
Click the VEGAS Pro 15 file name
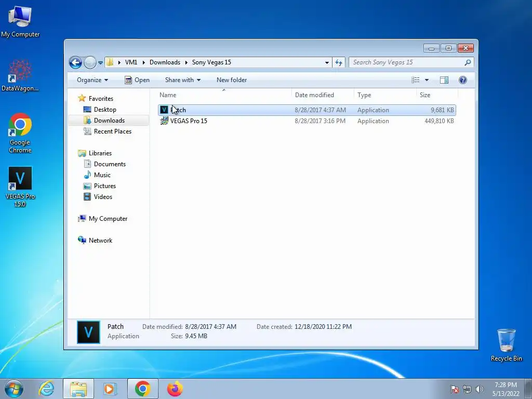189,121
